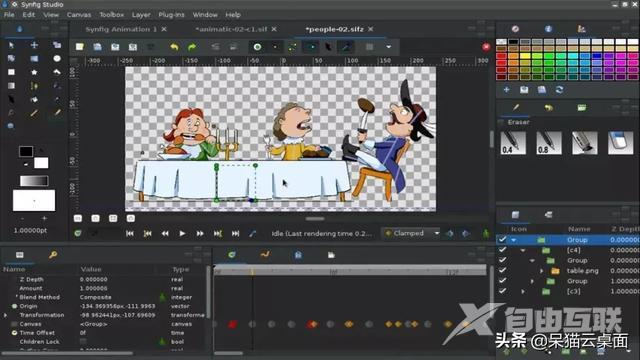Select the 0.4 brush preset
640x360 pixels.
click(x=513, y=142)
